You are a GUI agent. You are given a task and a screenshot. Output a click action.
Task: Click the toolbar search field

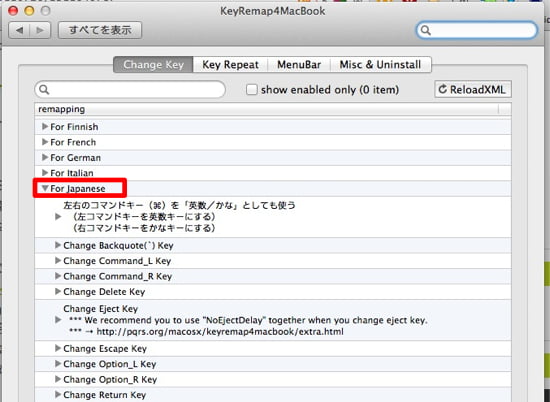(x=477, y=30)
